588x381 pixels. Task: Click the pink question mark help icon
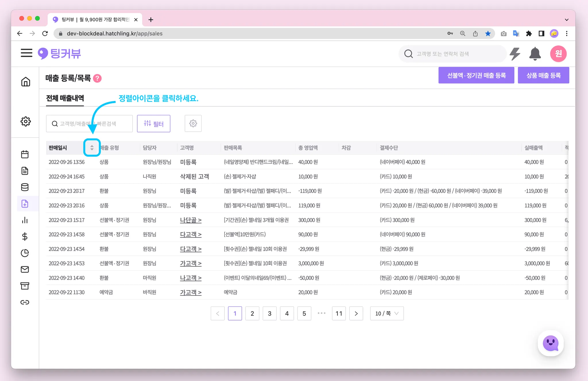[97, 78]
